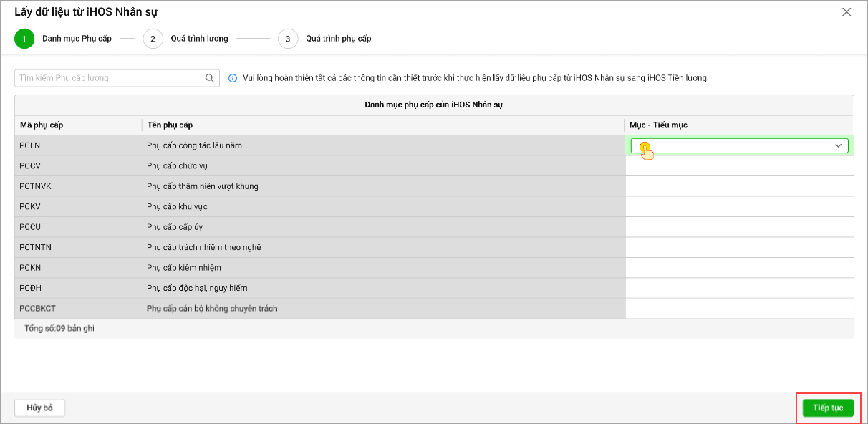Image resolution: width=868 pixels, height=424 pixels.
Task: Click the PCTNVK code cell
Action: (78, 186)
